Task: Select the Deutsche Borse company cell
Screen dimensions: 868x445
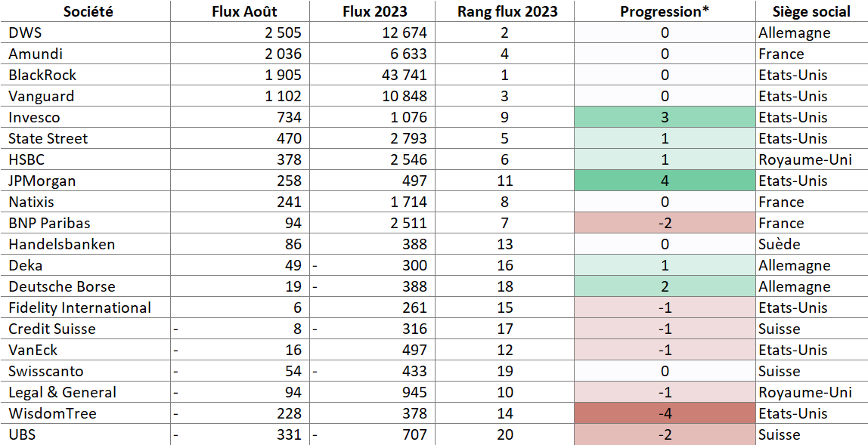Action: [85, 286]
